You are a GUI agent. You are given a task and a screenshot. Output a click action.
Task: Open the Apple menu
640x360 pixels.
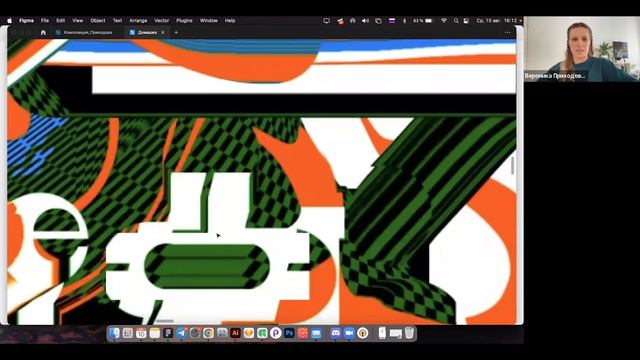tap(9, 20)
